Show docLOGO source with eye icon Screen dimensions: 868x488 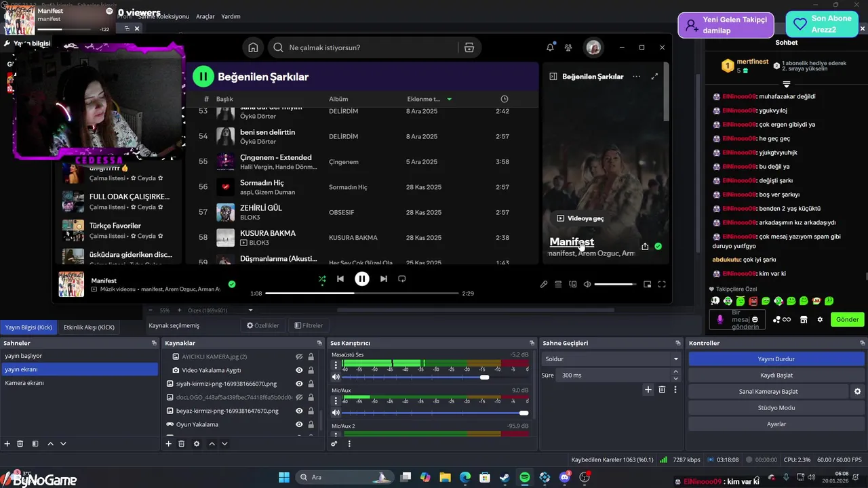click(x=299, y=397)
